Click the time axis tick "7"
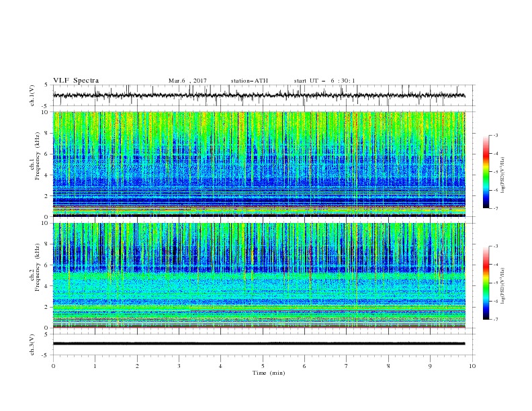 coord(346,366)
